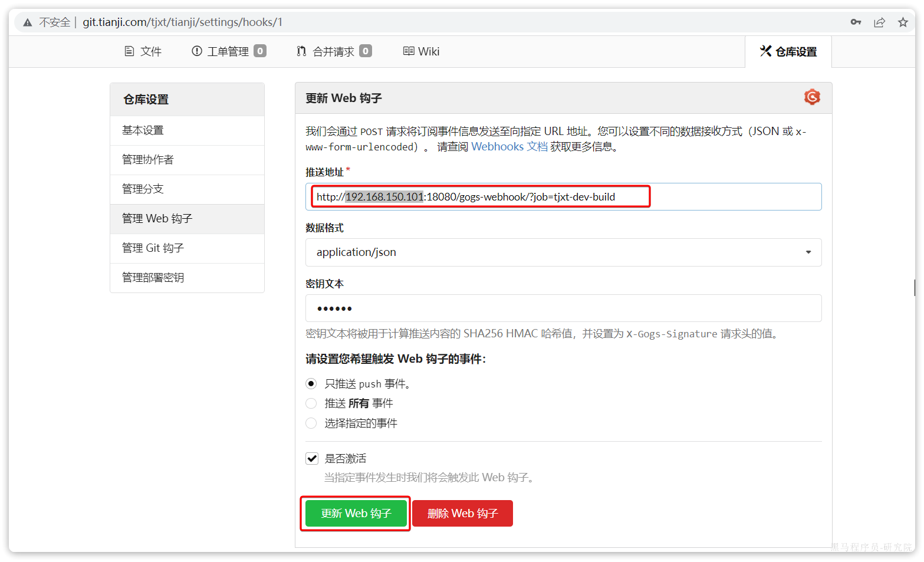Select the 推送所有事件 radio button
Screen dimensions: 924x562
[x=311, y=403]
